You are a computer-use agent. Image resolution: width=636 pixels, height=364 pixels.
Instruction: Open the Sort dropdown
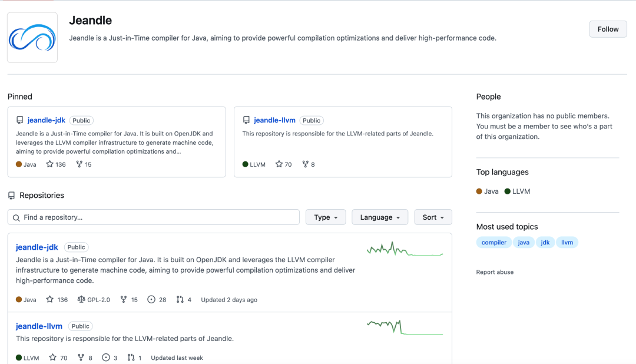(433, 217)
